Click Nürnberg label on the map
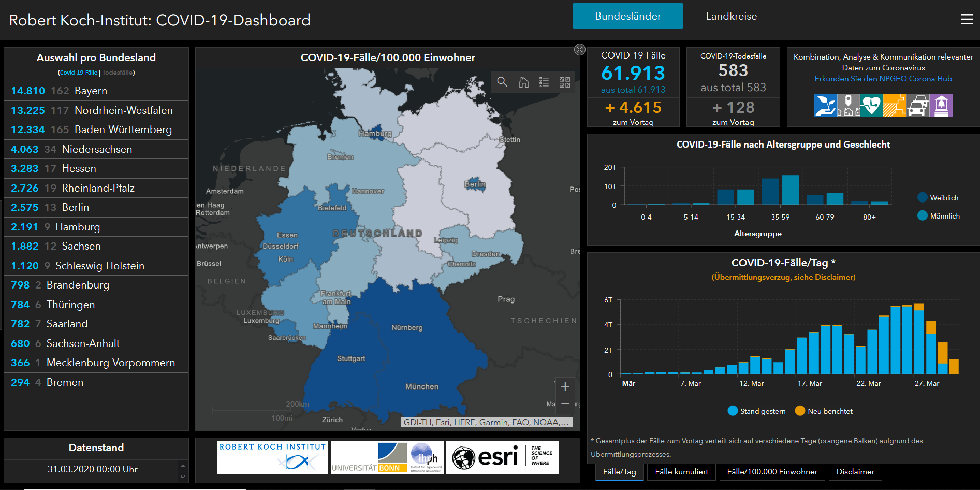Viewport: 980px width, 490px height. [x=407, y=327]
